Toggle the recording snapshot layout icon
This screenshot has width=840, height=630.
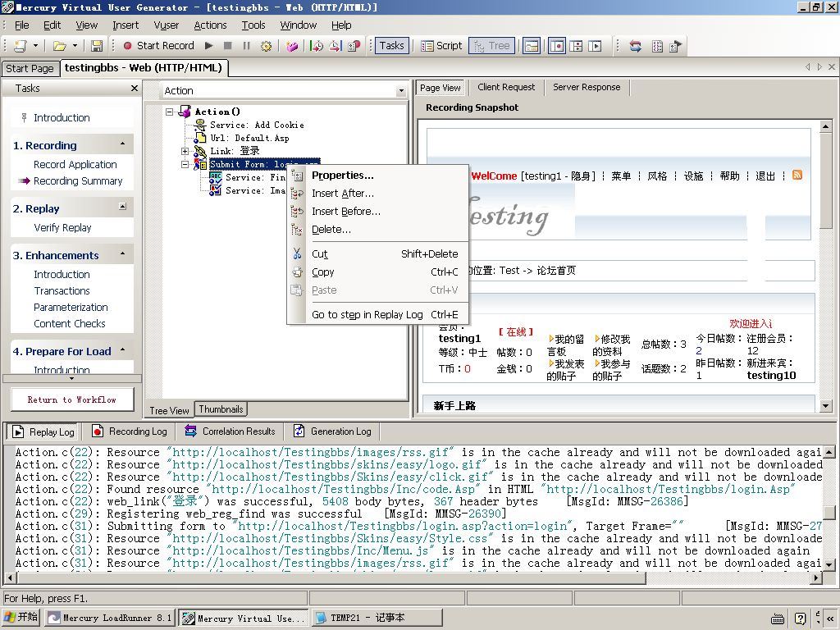click(557, 46)
